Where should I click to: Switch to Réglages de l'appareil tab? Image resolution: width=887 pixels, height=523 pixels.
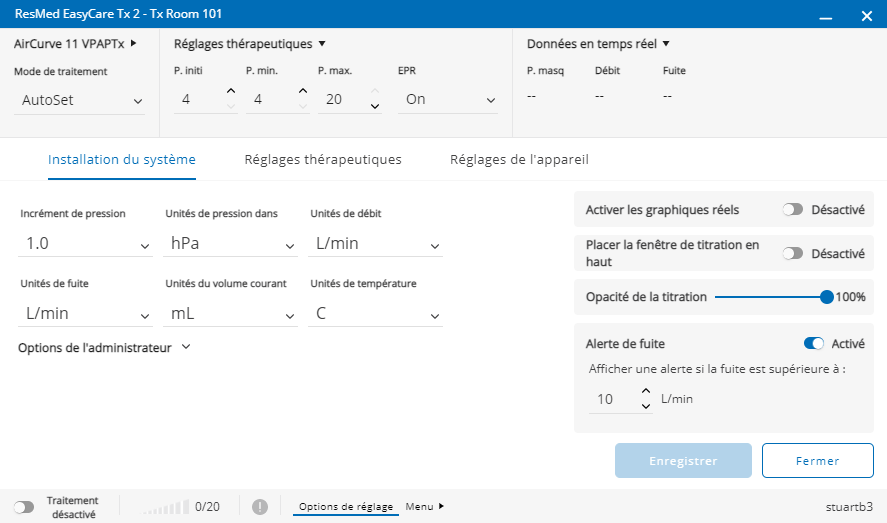tap(519, 159)
